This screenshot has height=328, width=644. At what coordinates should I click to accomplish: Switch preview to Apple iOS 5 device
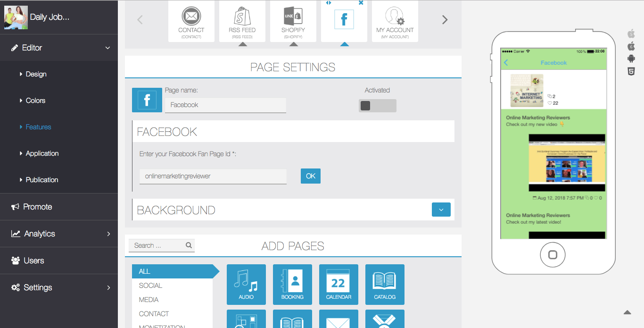[x=631, y=34]
